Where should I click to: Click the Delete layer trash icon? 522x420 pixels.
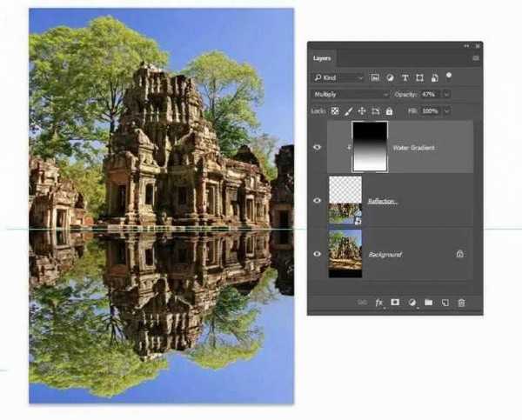tap(461, 303)
